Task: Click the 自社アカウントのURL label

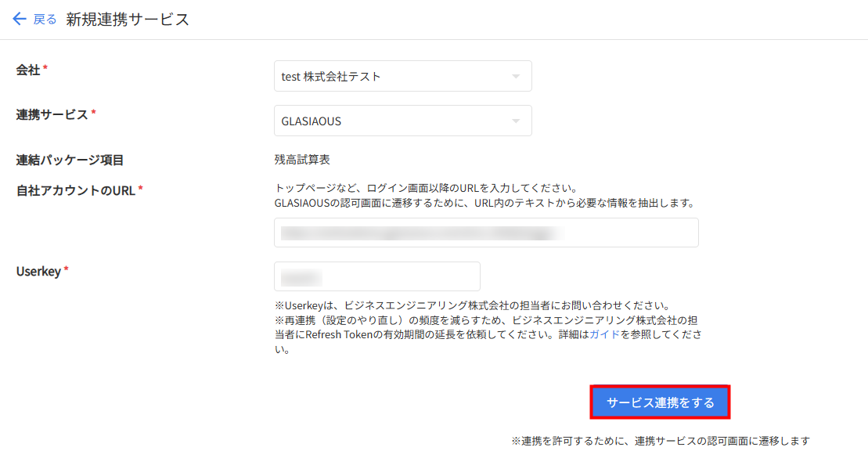Action: pyautogui.click(x=75, y=189)
